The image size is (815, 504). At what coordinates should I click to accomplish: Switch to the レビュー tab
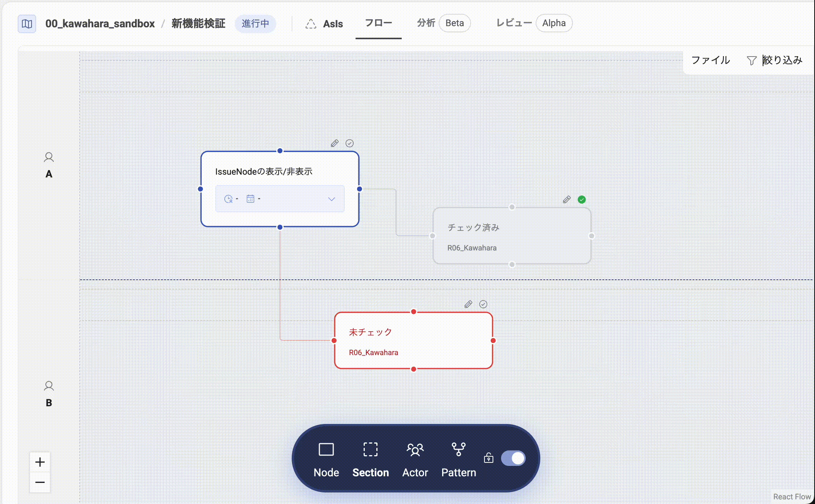(x=514, y=23)
